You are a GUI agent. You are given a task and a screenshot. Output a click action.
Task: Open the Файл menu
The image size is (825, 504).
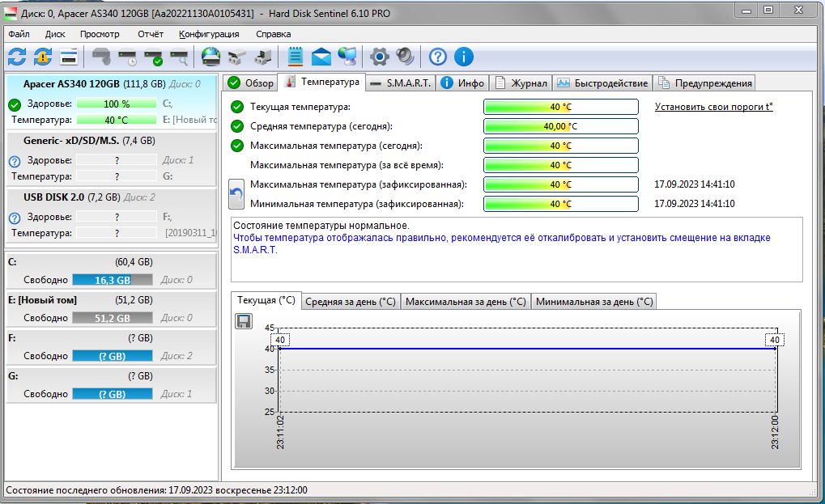[x=19, y=34]
